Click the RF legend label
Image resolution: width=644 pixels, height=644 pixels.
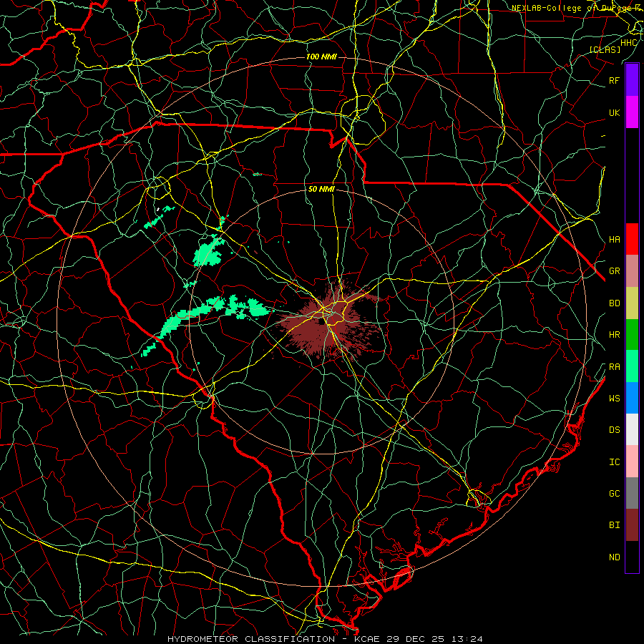[614, 80]
